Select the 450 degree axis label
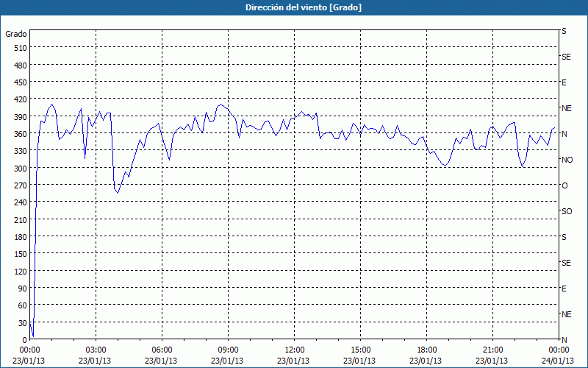Screen dimensions: 588x368 point(21,82)
